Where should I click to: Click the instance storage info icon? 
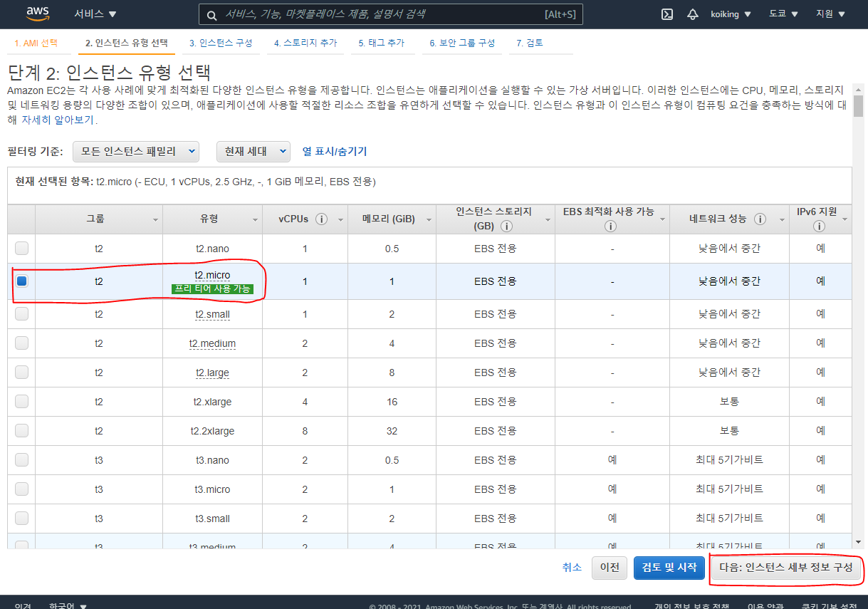tap(507, 227)
